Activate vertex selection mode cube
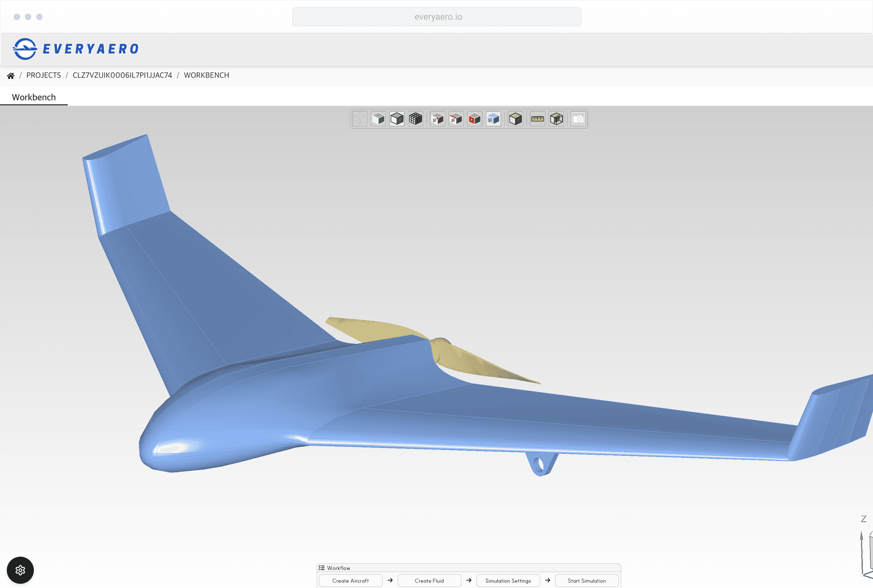The image size is (873, 588). (x=437, y=119)
